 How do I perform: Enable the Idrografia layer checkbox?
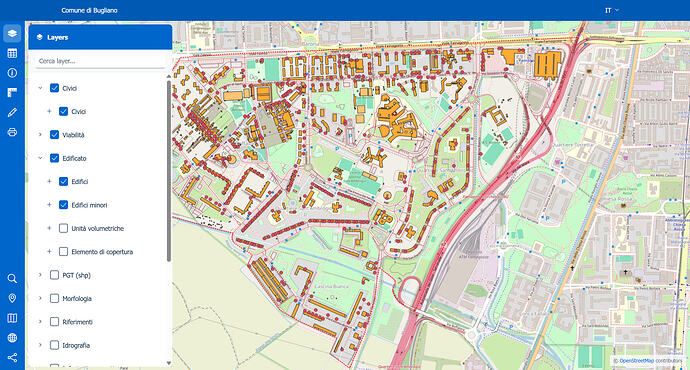pos(55,345)
